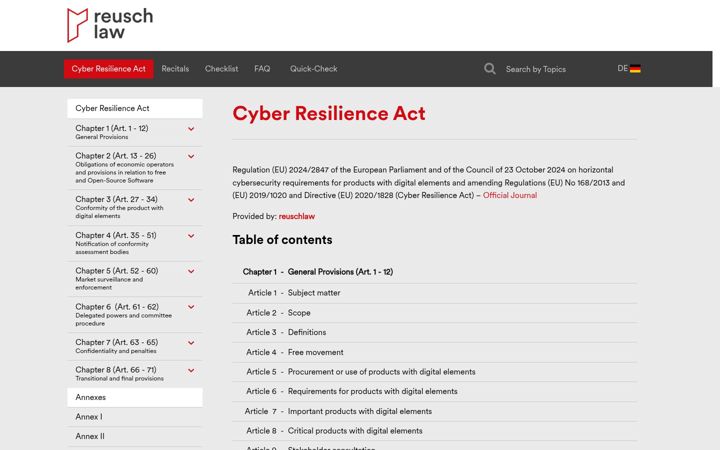
Task: Expand Chapter 1 chevron in sidebar
Action: 191,129
